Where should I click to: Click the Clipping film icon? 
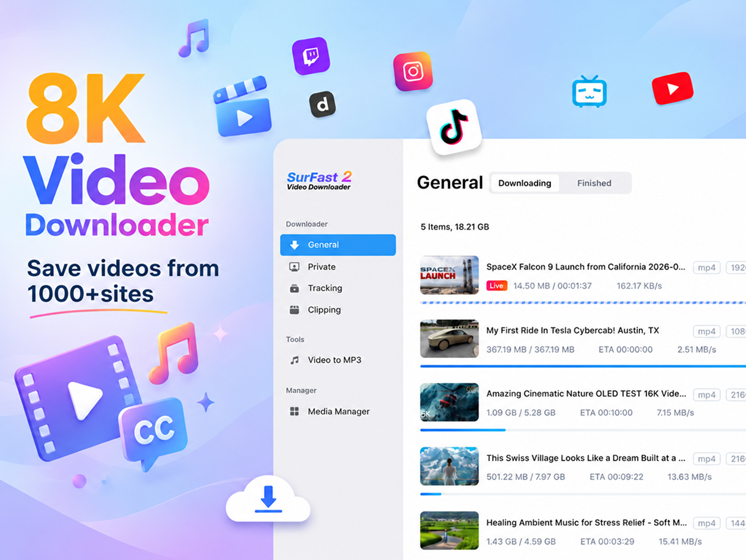click(x=294, y=310)
